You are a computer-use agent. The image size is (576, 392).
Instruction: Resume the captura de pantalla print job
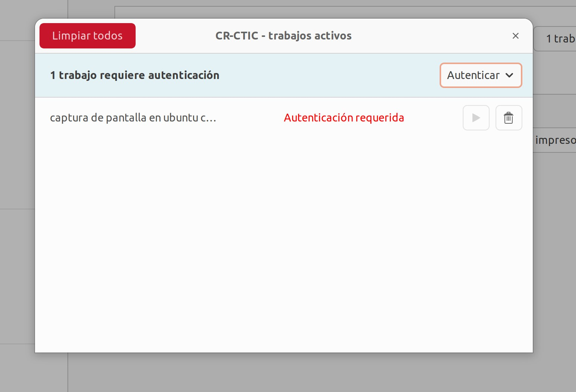tap(476, 118)
